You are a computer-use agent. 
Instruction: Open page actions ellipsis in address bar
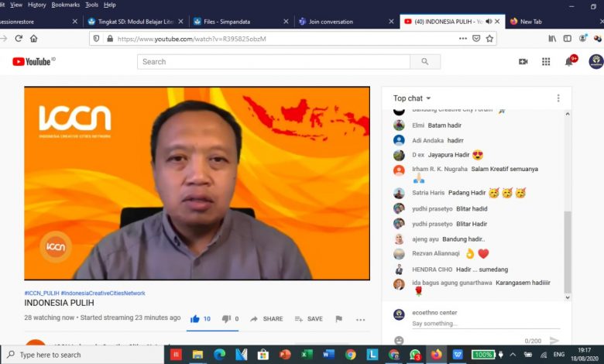click(463, 39)
